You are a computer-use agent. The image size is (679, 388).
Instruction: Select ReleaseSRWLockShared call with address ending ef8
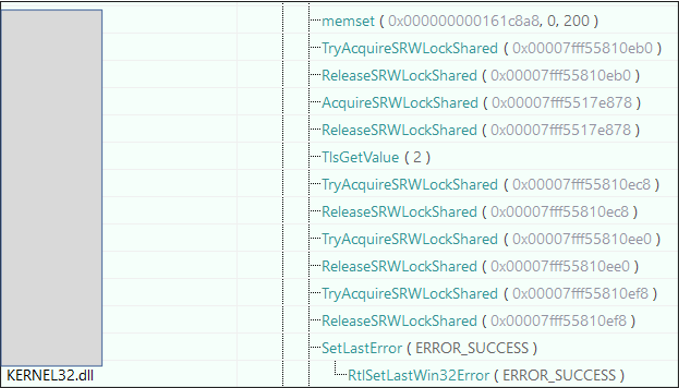[479, 321]
